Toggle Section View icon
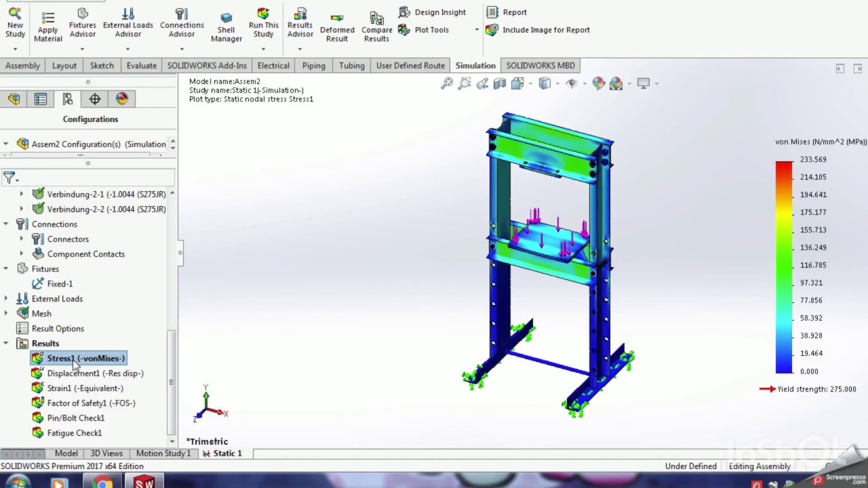The height and width of the screenshot is (488, 868). pos(500,83)
